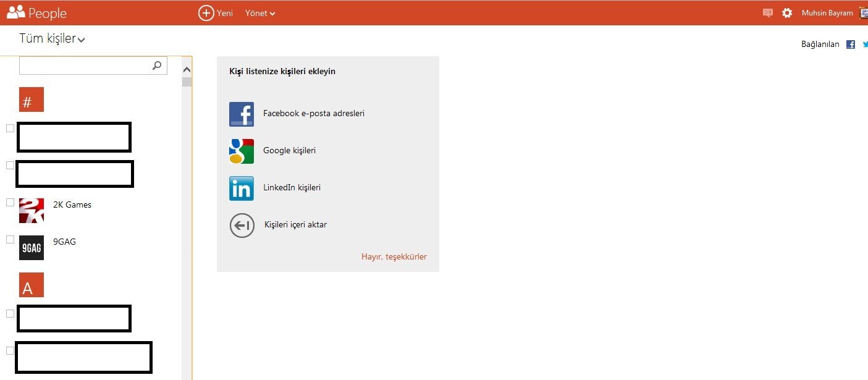This screenshot has height=380, width=868.
Task: Open the settings gear icon
Action: coord(787,13)
